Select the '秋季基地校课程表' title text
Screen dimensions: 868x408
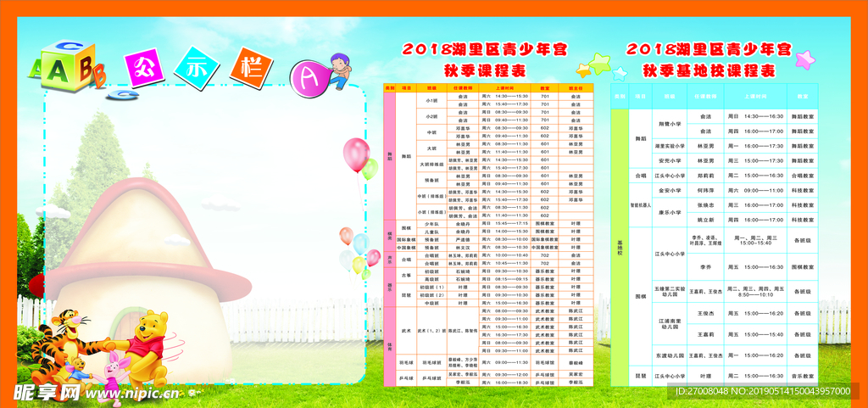pyautogui.click(x=709, y=71)
